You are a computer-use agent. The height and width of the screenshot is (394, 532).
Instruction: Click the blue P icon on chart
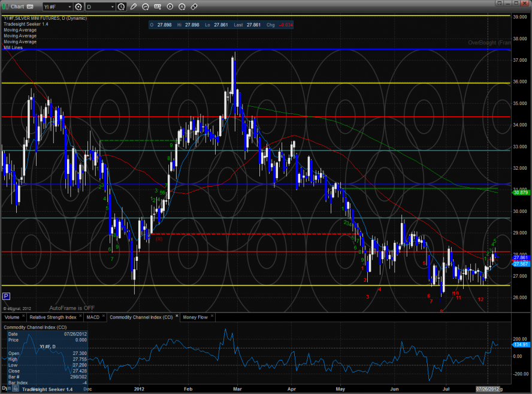(6, 296)
